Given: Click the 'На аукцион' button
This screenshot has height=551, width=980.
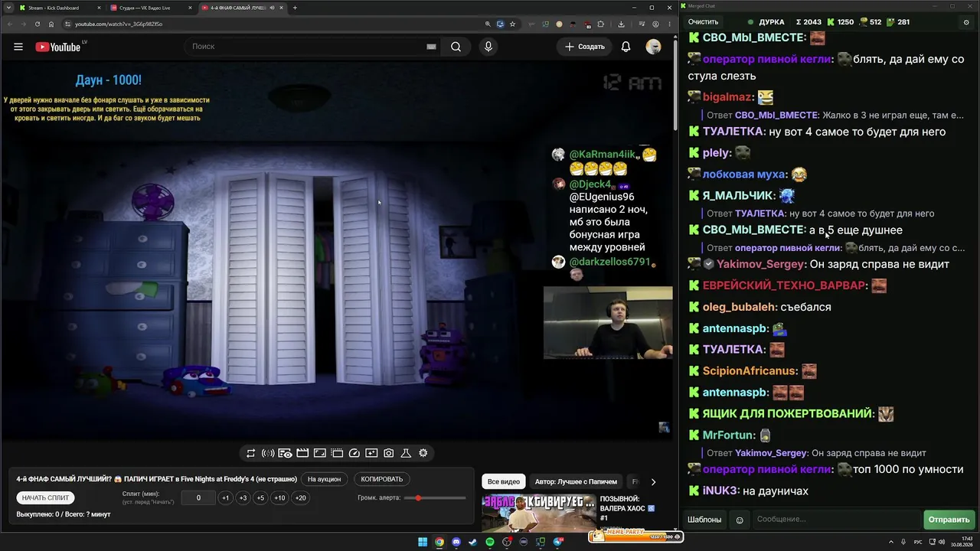Looking at the screenshot, I should point(324,479).
